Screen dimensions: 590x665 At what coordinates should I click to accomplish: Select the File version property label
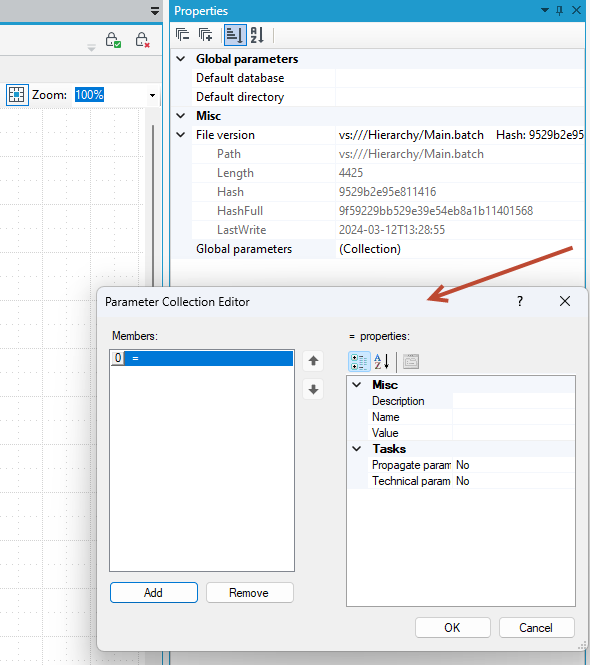225,135
